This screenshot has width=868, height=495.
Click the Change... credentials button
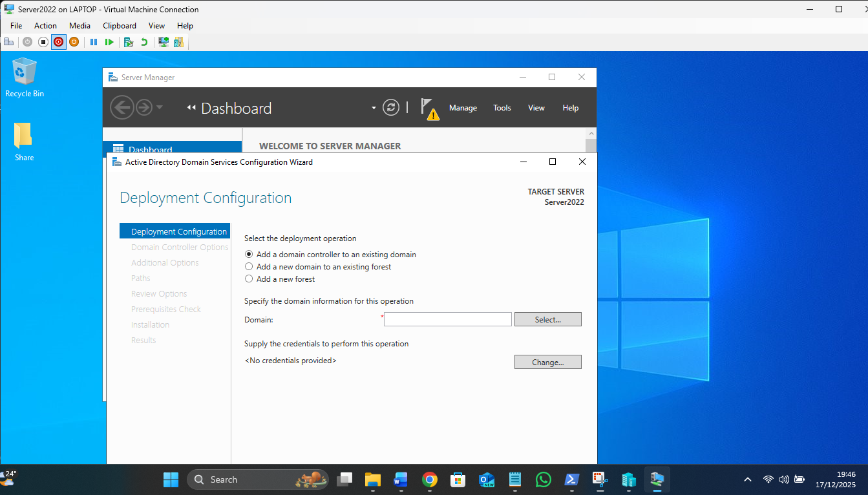point(547,363)
